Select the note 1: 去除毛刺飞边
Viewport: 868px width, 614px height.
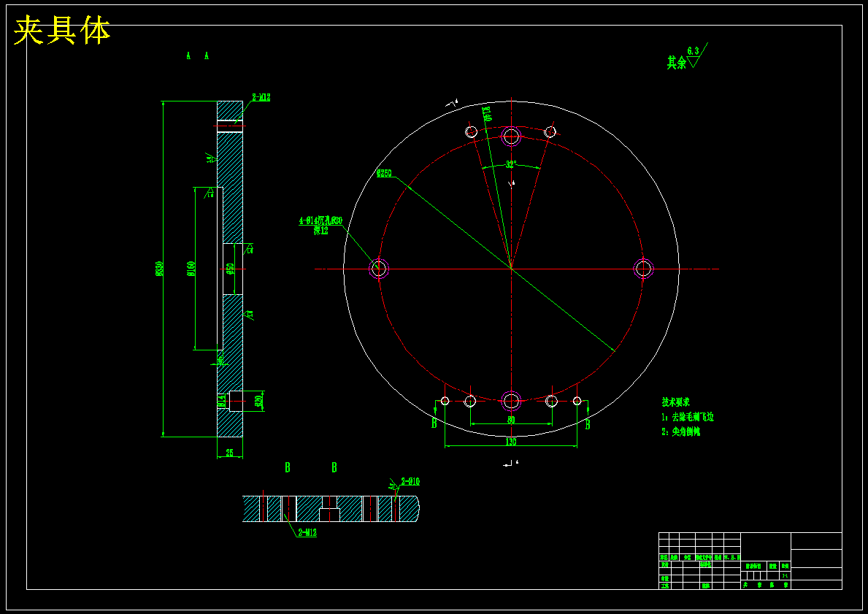[688, 417]
